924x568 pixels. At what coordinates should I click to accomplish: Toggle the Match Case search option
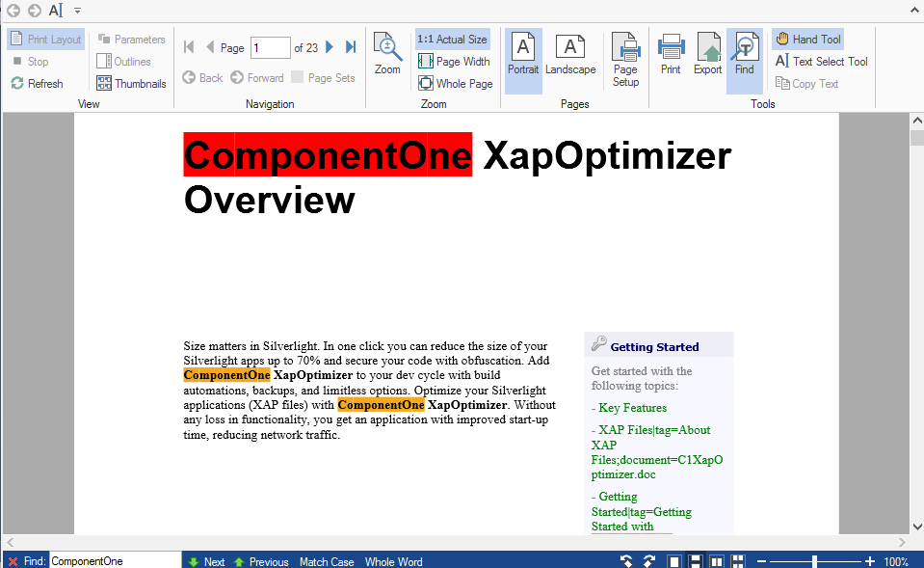pyautogui.click(x=327, y=561)
